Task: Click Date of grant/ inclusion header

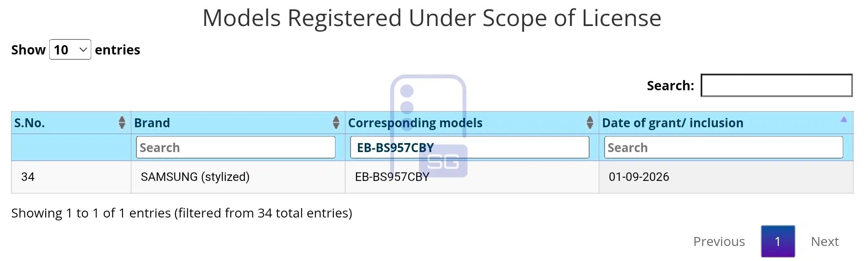Action: click(x=726, y=123)
